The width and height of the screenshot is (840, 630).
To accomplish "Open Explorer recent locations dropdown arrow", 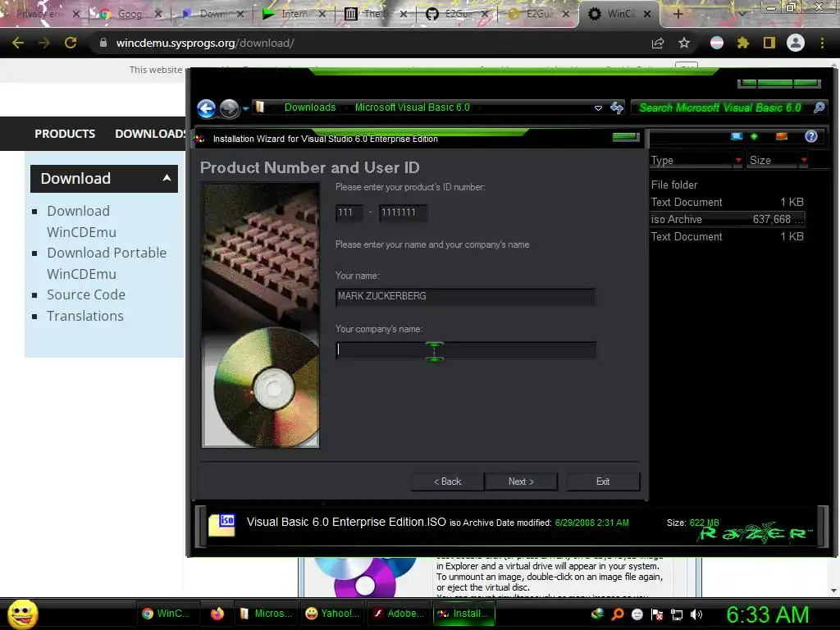I will pos(246,109).
